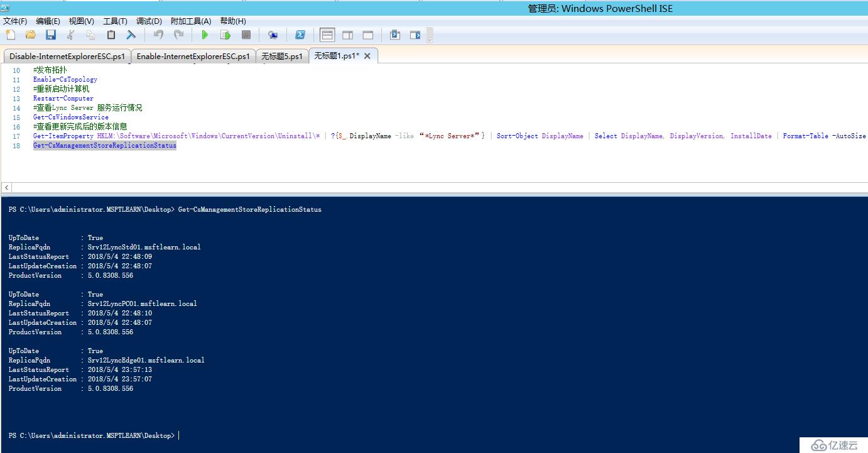Switch to Disable-InternetExplorerESC.ps1 tab

tap(67, 57)
